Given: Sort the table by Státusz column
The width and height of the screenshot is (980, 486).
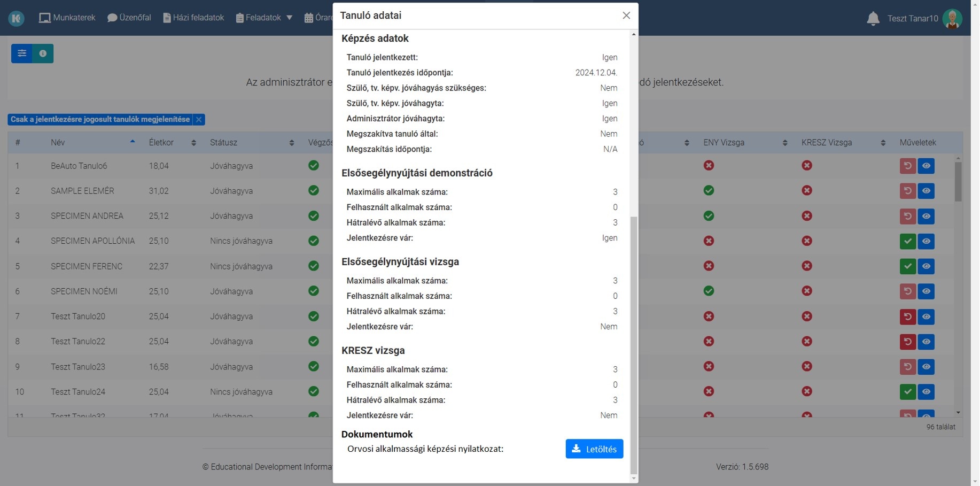Looking at the screenshot, I should click(x=252, y=143).
